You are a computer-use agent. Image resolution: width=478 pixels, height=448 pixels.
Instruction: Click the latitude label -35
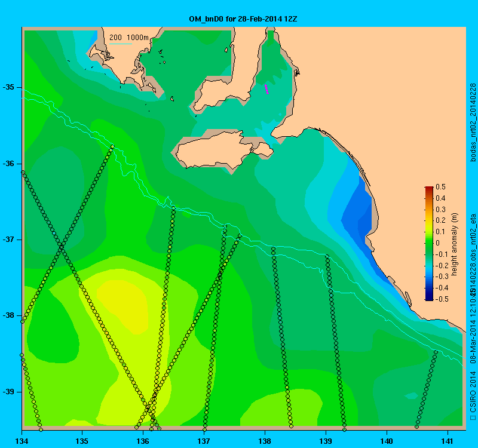8,87
